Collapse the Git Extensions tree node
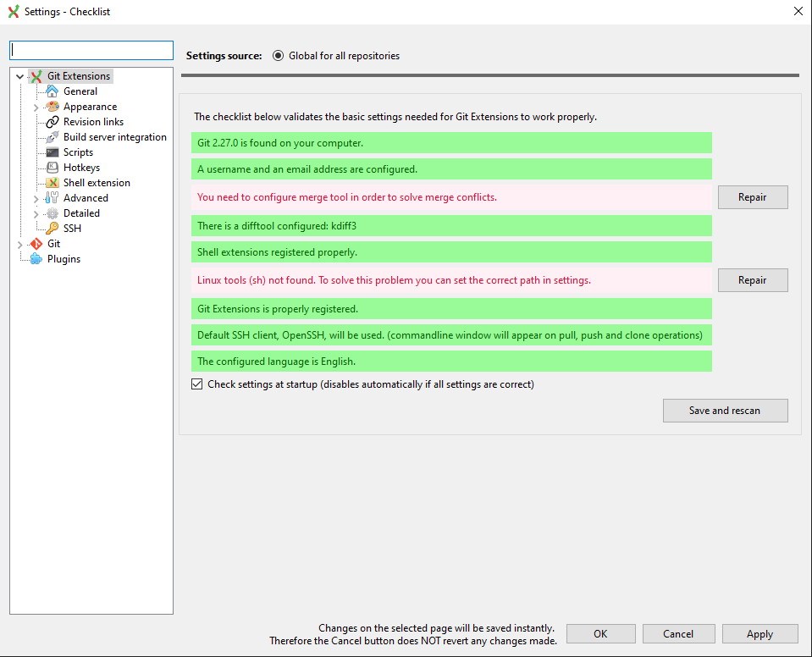The width and height of the screenshot is (812, 657). (19, 75)
